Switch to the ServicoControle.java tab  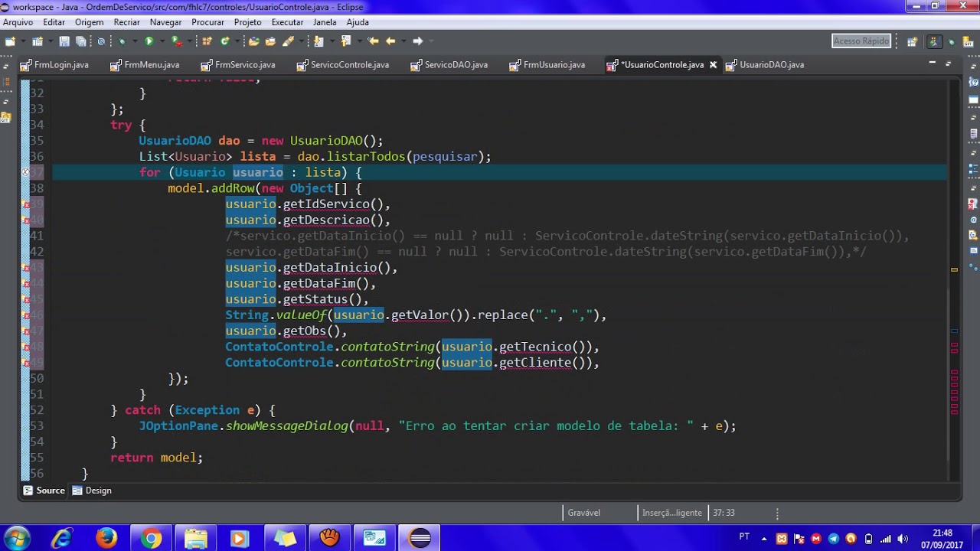coord(342,65)
